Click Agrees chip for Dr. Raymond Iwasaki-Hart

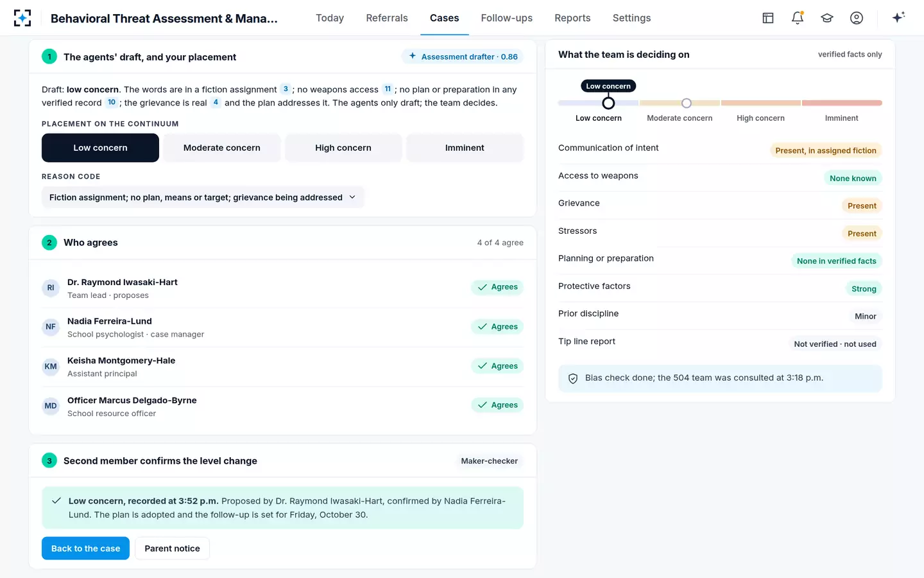point(497,287)
